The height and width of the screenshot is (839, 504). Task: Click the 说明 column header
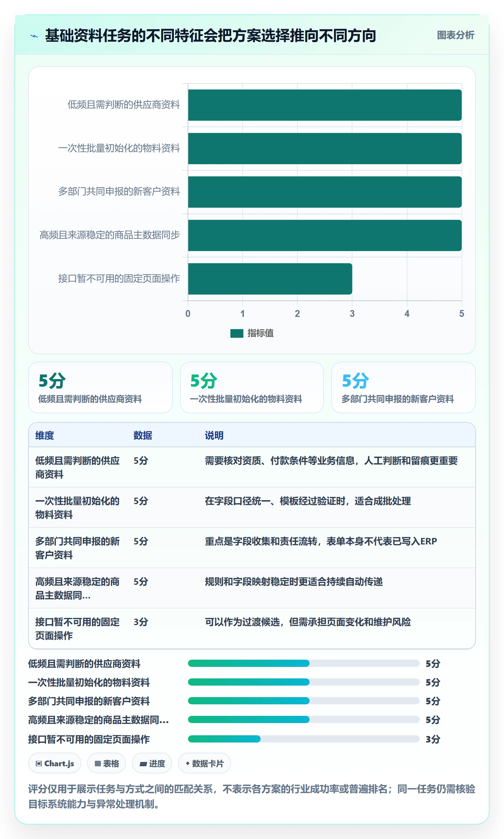pyautogui.click(x=214, y=435)
